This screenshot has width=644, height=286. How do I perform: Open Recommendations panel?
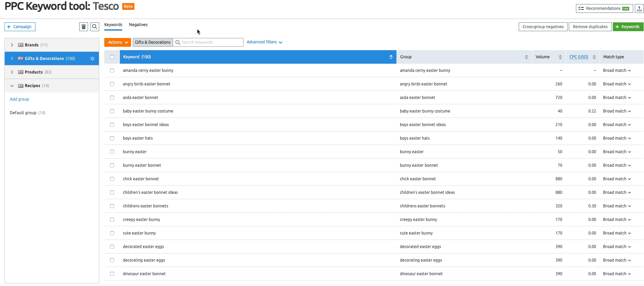click(604, 8)
